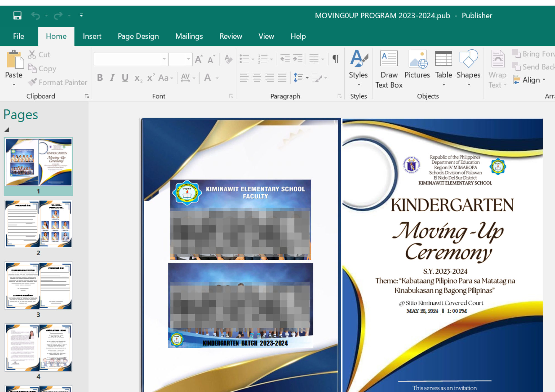Click Cut in the Clipboard group
Image resolution: width=555 pixels, height=392 pixels.
tap(39, 55)
